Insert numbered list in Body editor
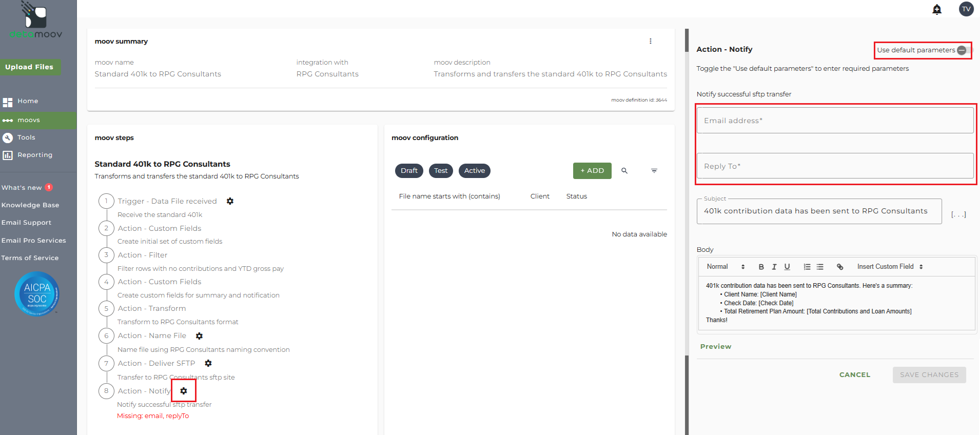The height and width of the screenshot is (435, 980). coord(807,267)
